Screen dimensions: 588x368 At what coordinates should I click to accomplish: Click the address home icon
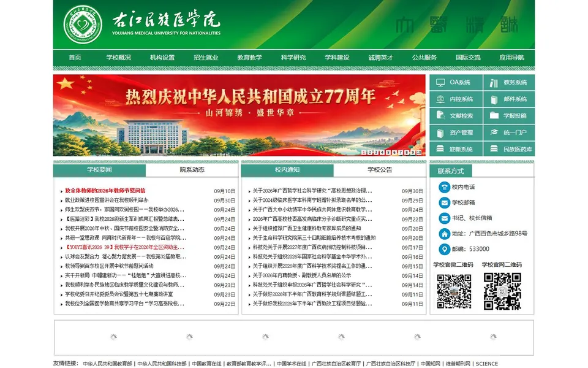[445, 234]
